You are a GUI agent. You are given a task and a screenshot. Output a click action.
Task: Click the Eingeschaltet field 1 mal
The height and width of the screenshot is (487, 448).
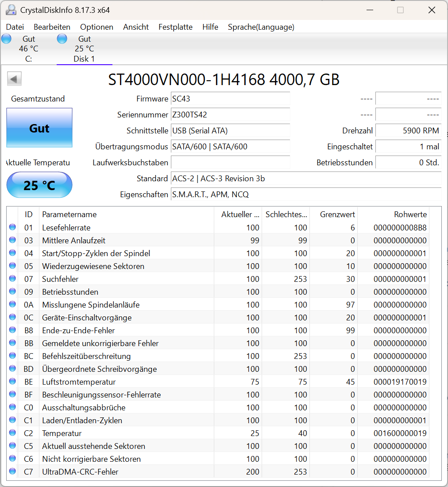click(x=408, y=147)
